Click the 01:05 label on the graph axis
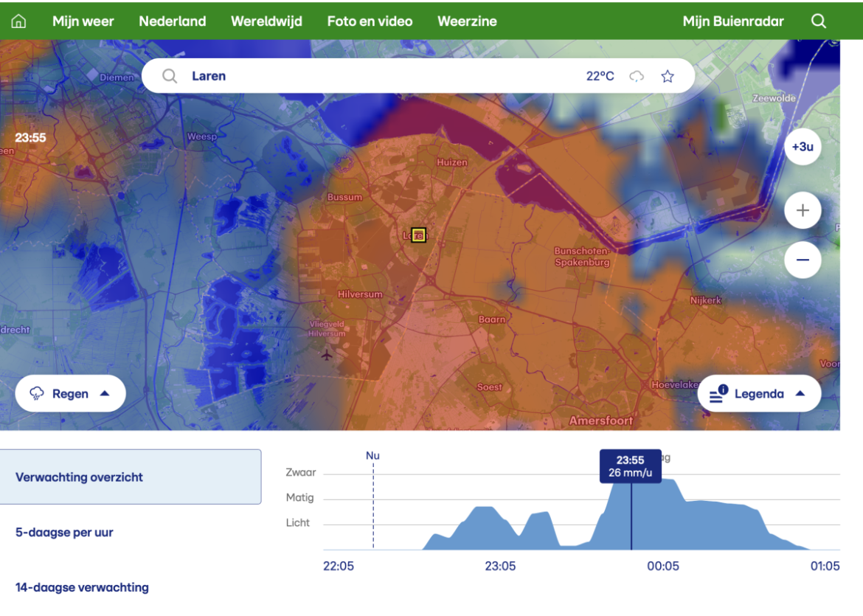 pos(825,566)
